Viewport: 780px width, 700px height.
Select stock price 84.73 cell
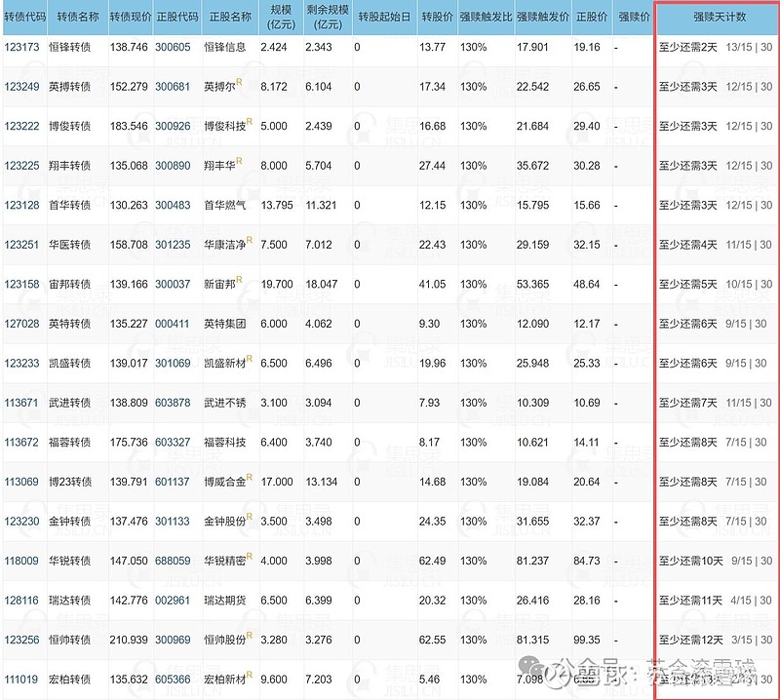point(587,561)
